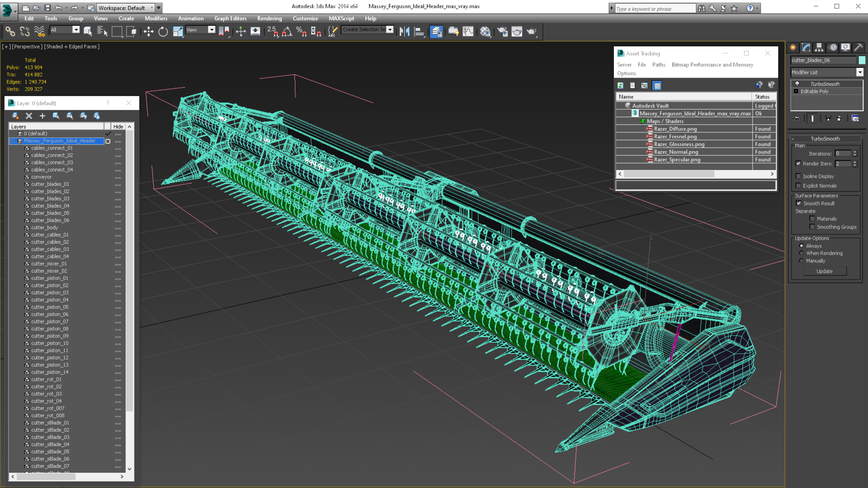868x488 pixels.
Task: Click the Render Production teapot icon
Action: pos(531,31)
